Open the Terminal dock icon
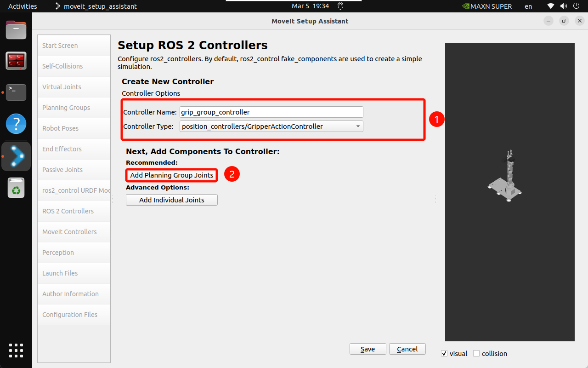Viewport: 588px width, 368px height. (16, 92)
